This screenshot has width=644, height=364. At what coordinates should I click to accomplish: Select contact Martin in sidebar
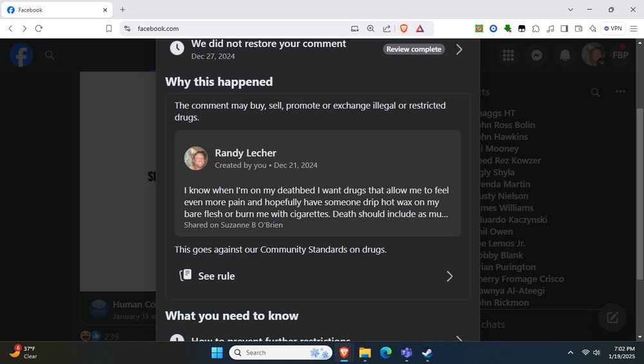[x=505, y=184]
